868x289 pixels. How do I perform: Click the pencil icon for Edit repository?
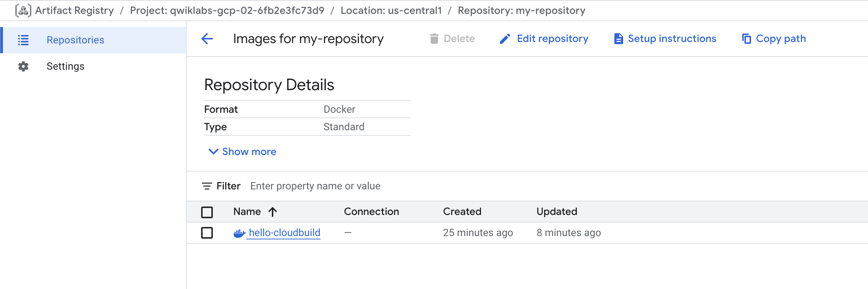505,39
